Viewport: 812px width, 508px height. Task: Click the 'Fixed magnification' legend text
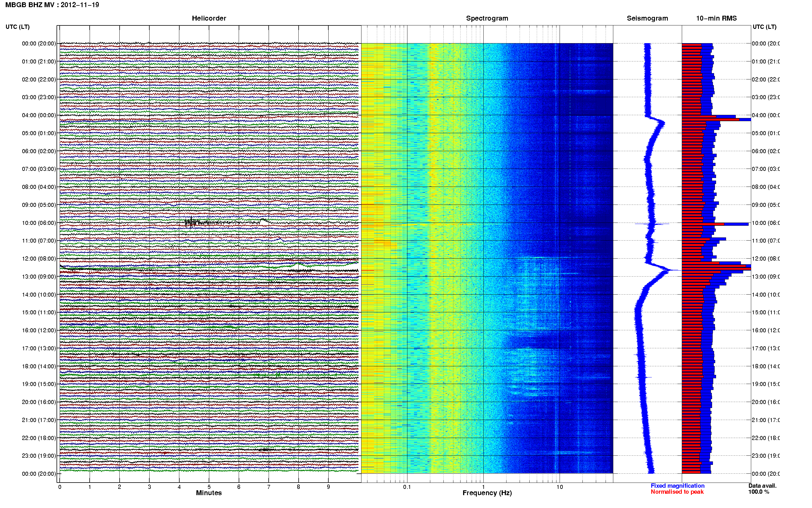(x=678, y=486)
